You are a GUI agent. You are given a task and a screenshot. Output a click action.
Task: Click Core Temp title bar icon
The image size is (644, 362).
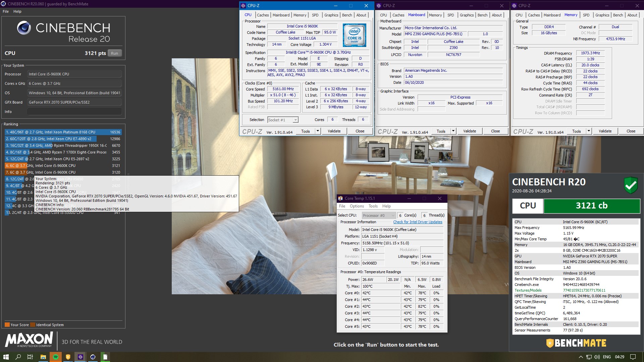pyautogui.click(x=340, y=198)
